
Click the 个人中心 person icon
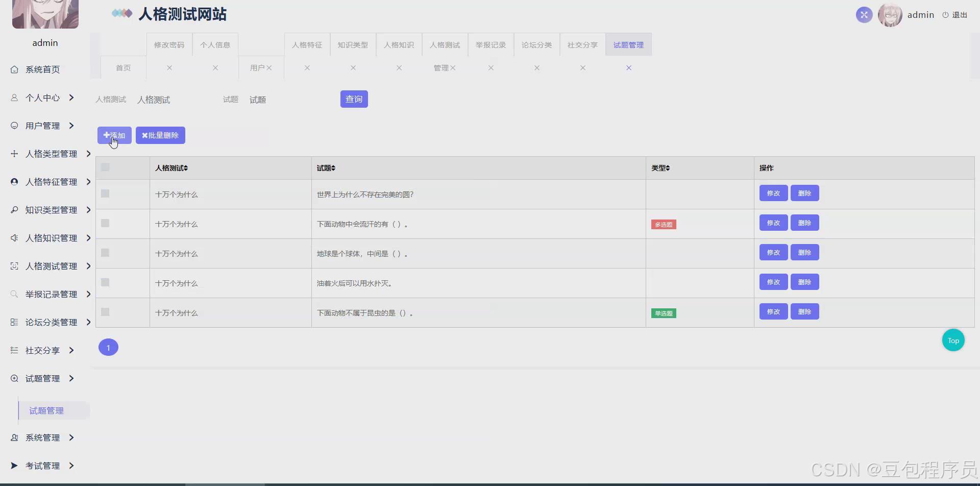(x=14, y=98)
